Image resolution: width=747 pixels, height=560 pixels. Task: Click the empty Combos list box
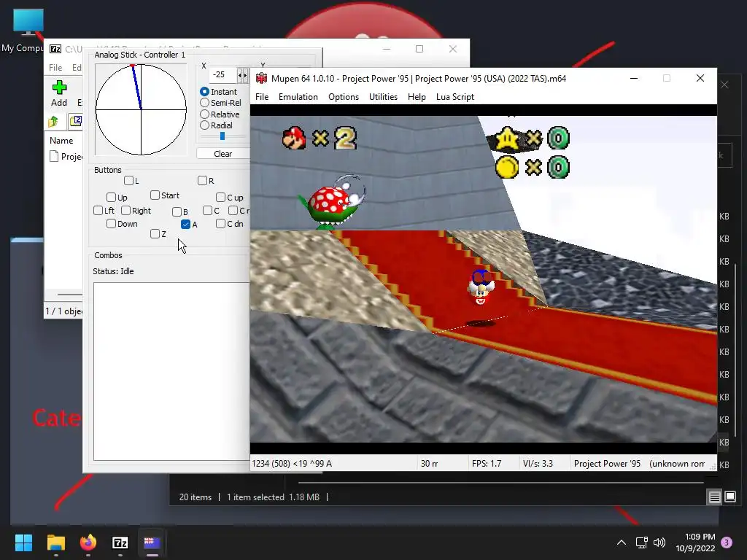(x=171, y=371)
